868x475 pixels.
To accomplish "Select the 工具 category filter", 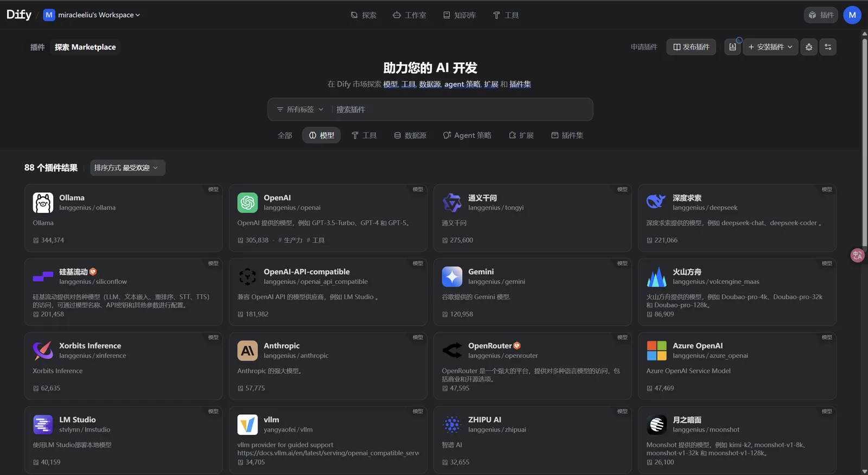I will (364, 135).
